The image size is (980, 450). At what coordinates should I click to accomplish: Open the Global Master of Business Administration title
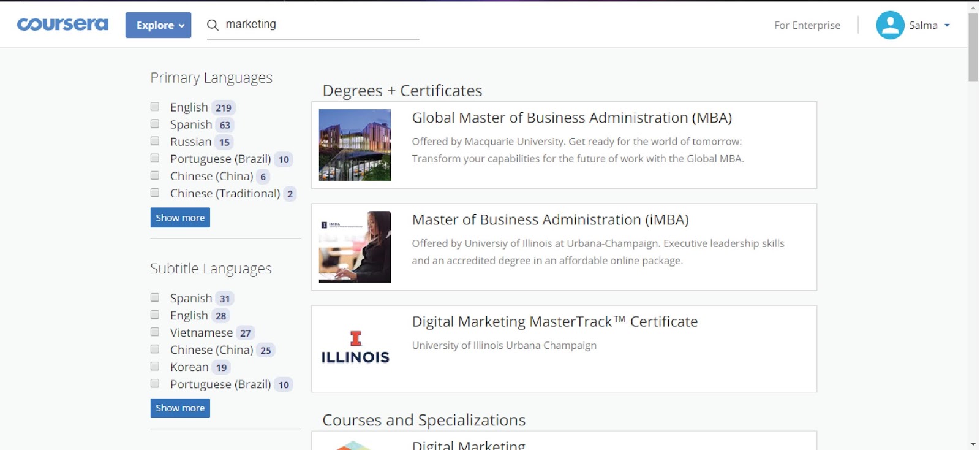[572, 118]
